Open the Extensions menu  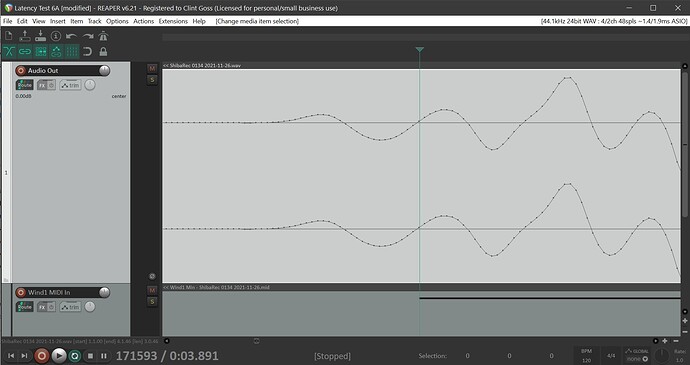tap(173, 21)
